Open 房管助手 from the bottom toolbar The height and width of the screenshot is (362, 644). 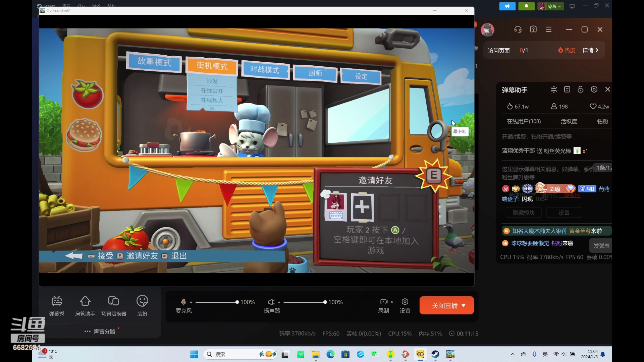pyautogui.click(x=85, y=306)
